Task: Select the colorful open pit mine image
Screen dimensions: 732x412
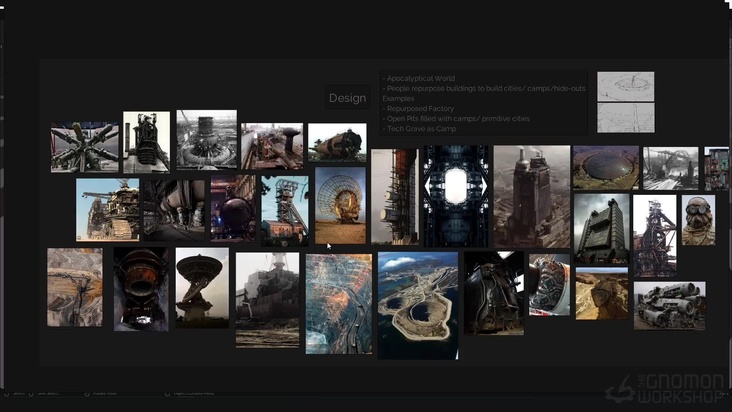Action: (338, 303)
